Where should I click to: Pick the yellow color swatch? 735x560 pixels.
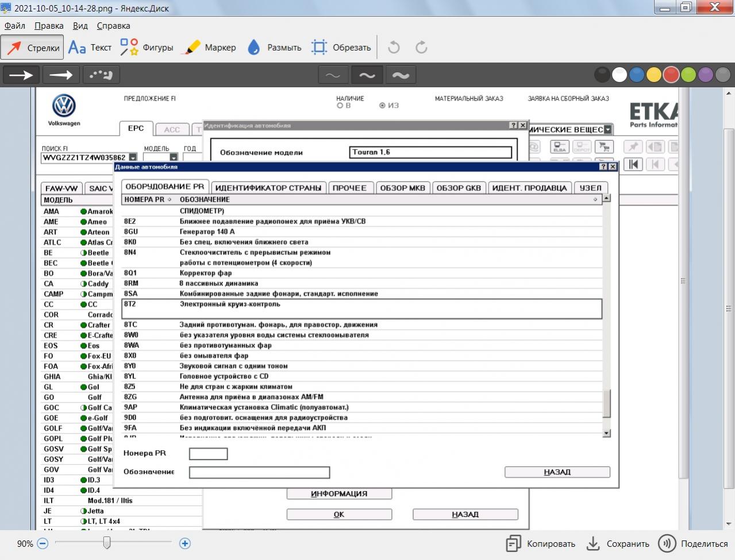(654, 75)
